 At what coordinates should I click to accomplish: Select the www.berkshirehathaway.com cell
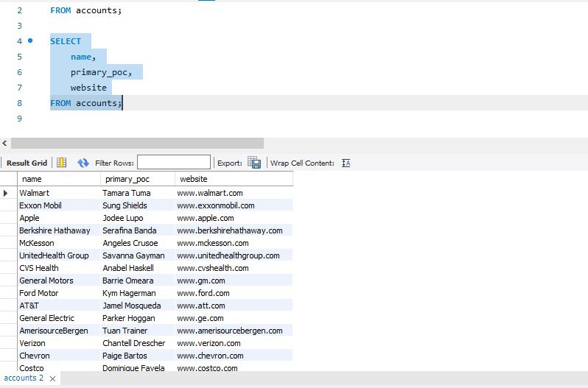234,230
